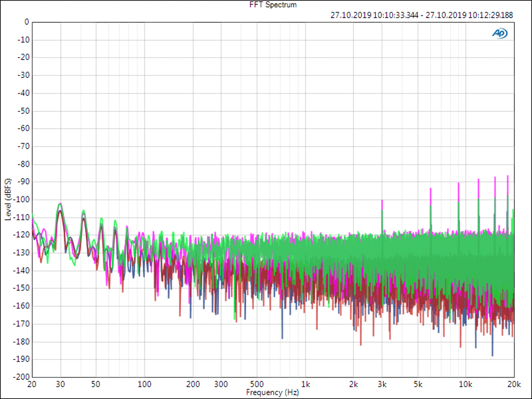Select the Level (dBFS) axis label

[x=8, y=199]
